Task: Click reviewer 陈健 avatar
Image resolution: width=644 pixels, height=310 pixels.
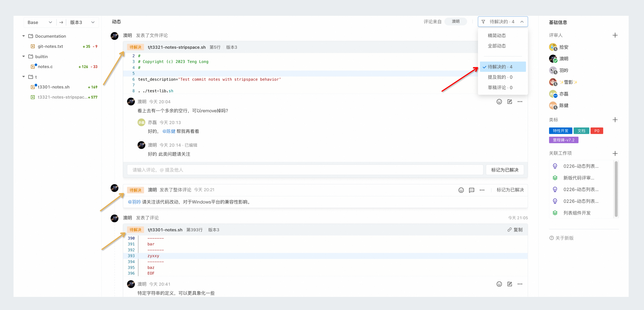Action: tap(553, 106)
